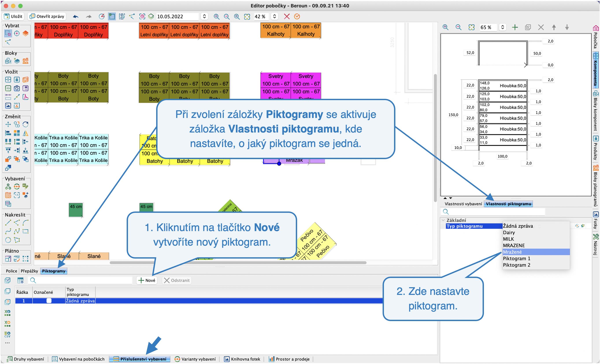The height and width of the screenshot is (364, 600).
Task: Click the gray X delete icon in the component panel
Action: pos(541,27)
